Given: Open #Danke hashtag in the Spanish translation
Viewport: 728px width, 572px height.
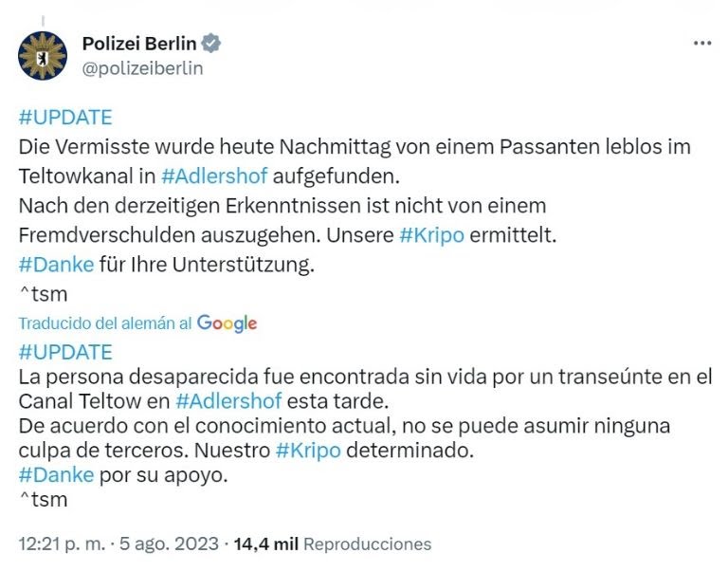Looking at the screenshot, I should tap(56, 475).
